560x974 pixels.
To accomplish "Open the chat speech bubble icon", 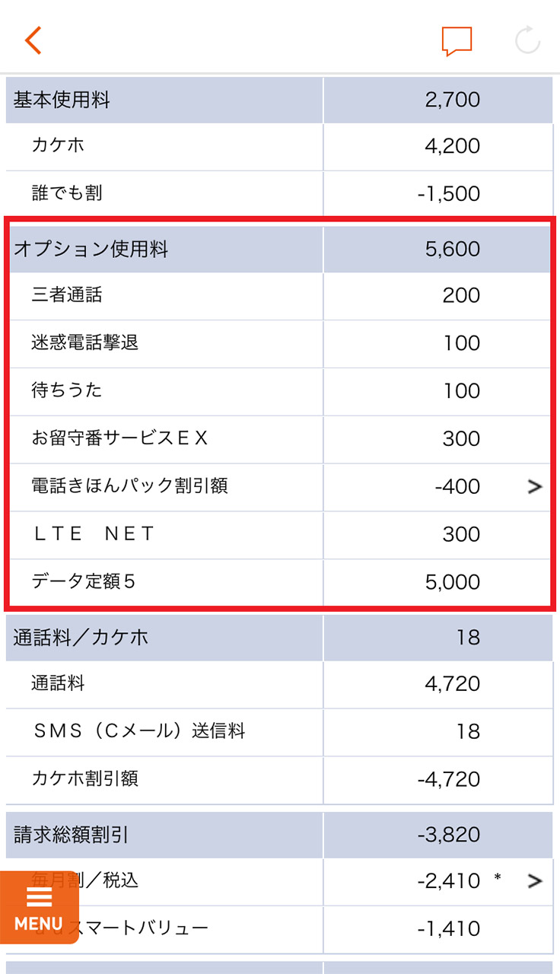I will tap(457, 41).
